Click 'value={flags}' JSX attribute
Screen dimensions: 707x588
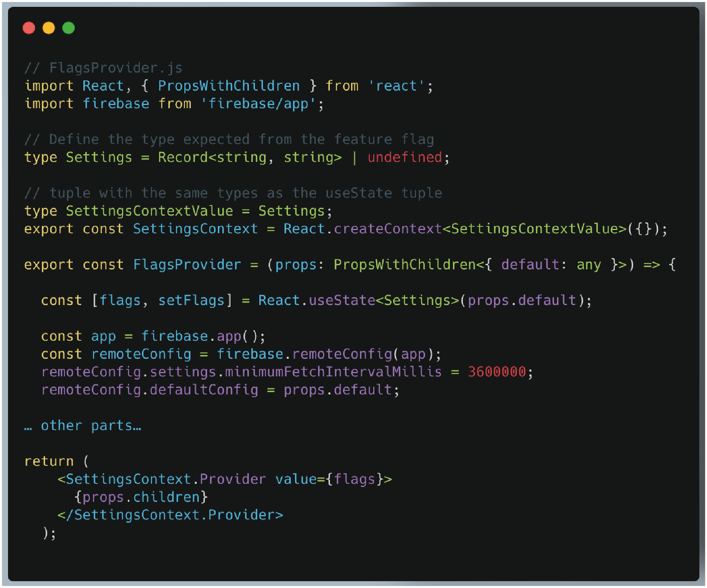[x=329, y=479]
